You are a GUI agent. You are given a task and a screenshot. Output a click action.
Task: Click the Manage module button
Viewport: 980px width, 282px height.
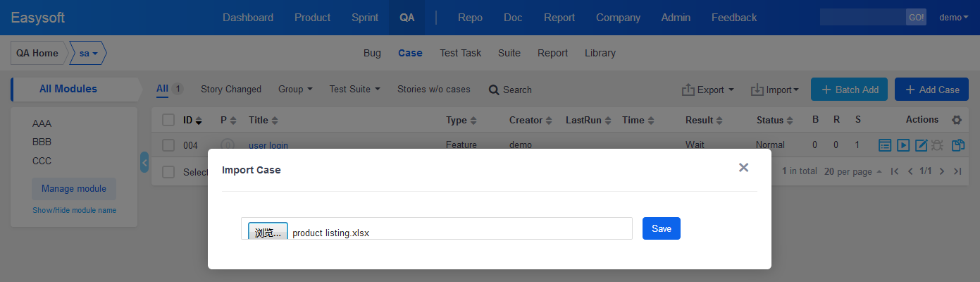click(x=74, y=189)
